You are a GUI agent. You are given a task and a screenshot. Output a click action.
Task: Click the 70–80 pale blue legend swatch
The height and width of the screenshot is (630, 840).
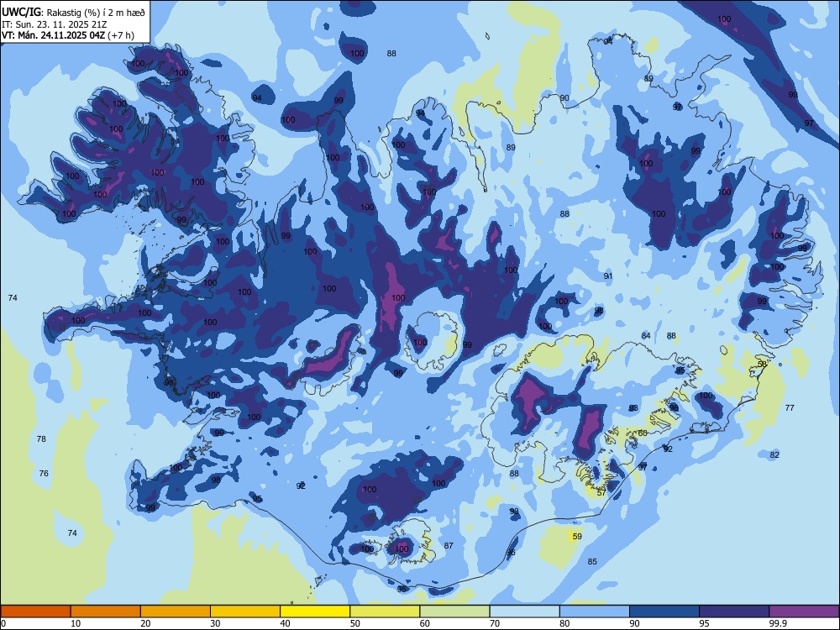(524, 612)
